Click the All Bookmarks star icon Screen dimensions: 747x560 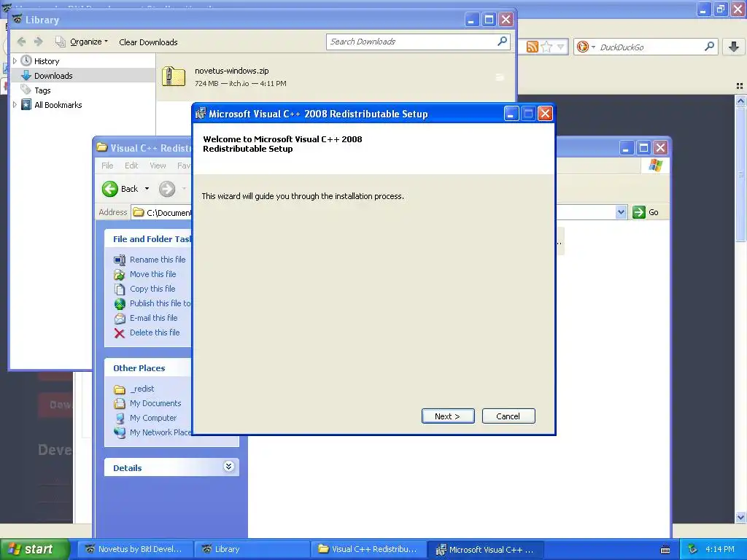[x=26, y=105]
